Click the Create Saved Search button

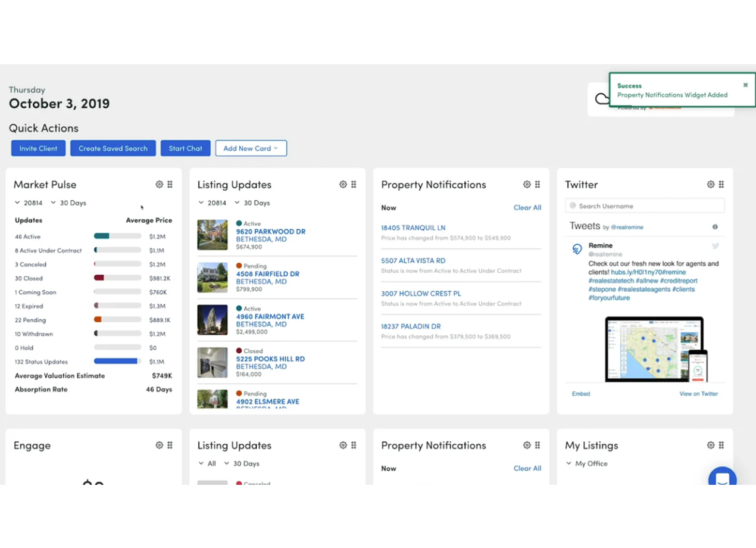coord(113,148)
